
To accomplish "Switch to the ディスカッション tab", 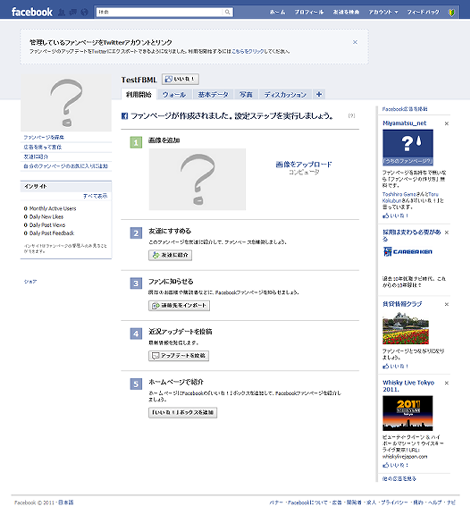I will (285, 95).
